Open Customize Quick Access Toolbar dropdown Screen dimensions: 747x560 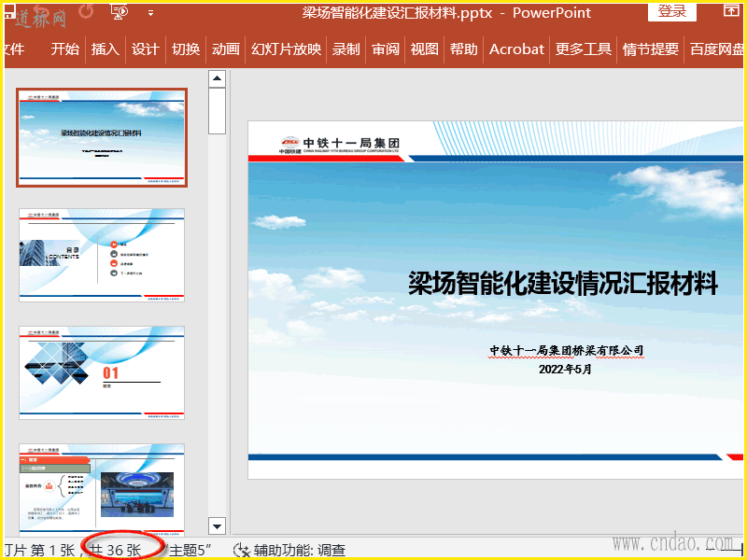(150, 13)
